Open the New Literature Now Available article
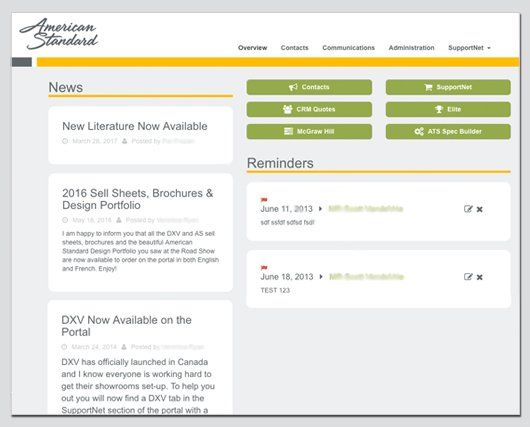The width and height of the screenshot is (530, 427). (x=135, y=126)
